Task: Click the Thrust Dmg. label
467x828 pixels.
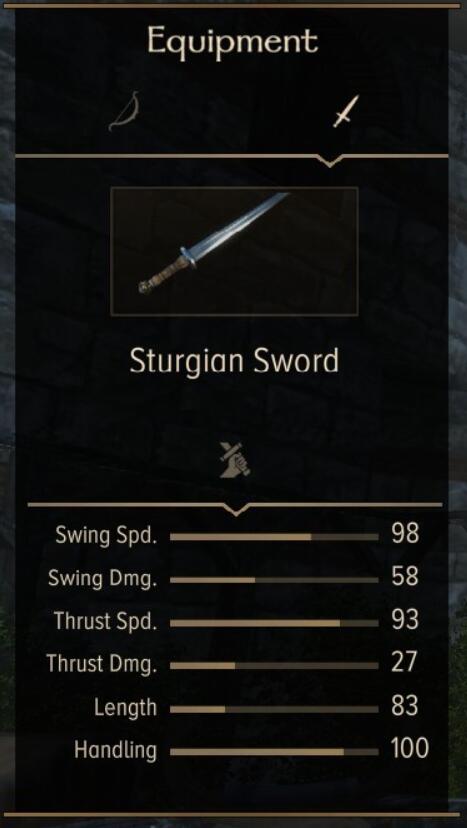Action: click(102, 664)
